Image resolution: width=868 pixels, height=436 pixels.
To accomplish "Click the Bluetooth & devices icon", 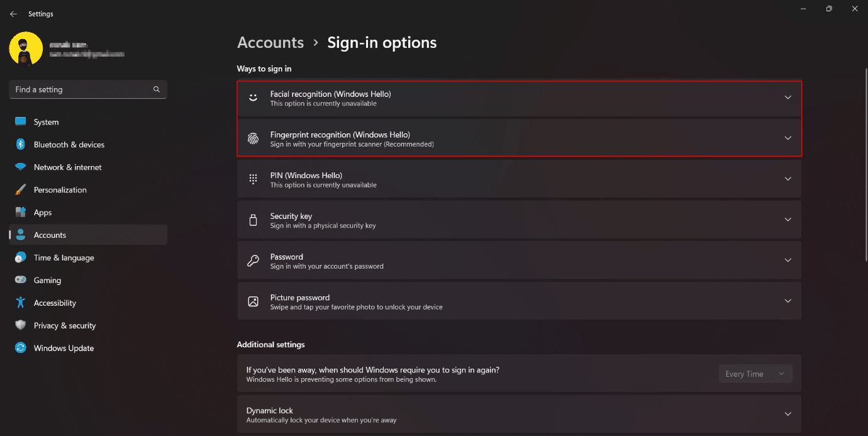I will coord(21,145).
